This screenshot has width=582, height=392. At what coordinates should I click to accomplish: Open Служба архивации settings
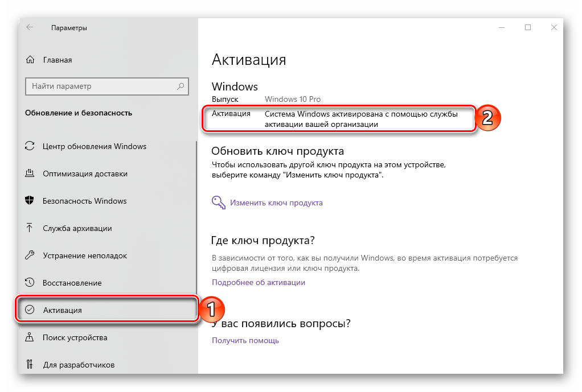click(x=77, y=229)
